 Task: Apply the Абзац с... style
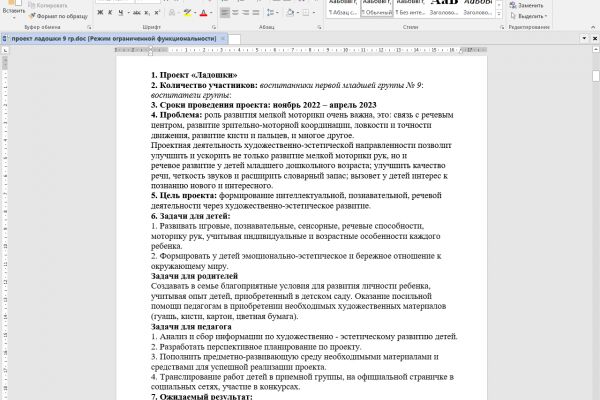[342, 9]
